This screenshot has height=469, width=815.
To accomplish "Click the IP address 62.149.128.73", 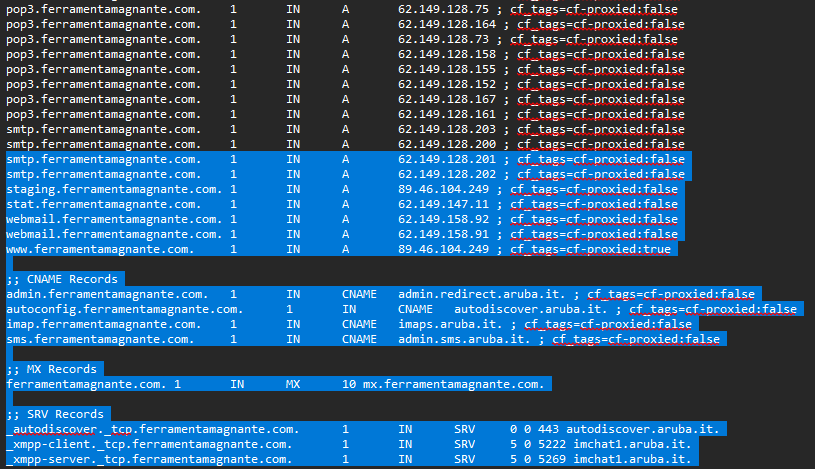I will (443, 40).
